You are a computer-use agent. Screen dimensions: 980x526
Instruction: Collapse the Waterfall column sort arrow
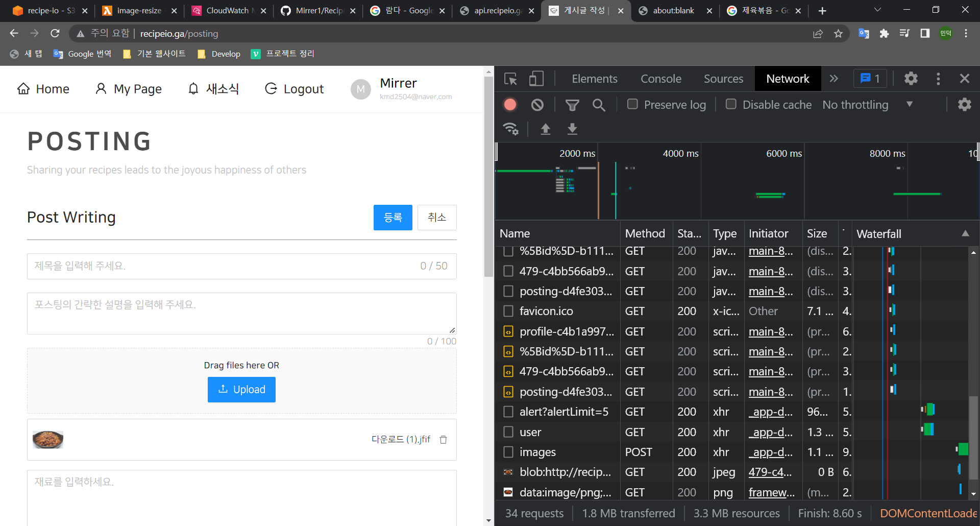(x=966, y=233)
